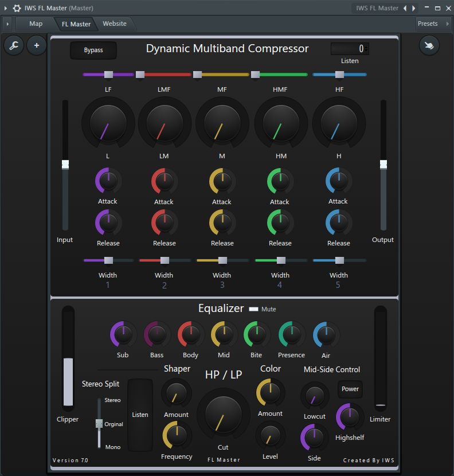Click the Clipper level meter slider
454x476 pixels.
pos(68,358)
